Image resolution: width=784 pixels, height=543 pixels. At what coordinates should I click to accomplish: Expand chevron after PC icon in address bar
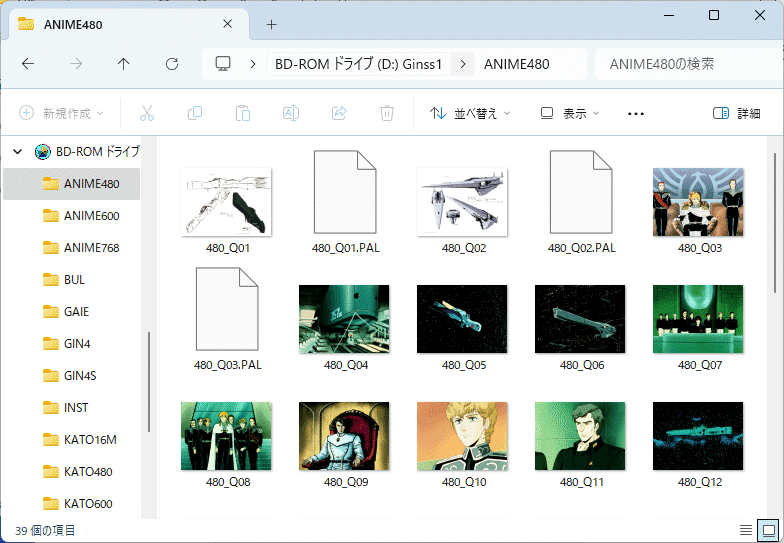[x=253, y=64]
